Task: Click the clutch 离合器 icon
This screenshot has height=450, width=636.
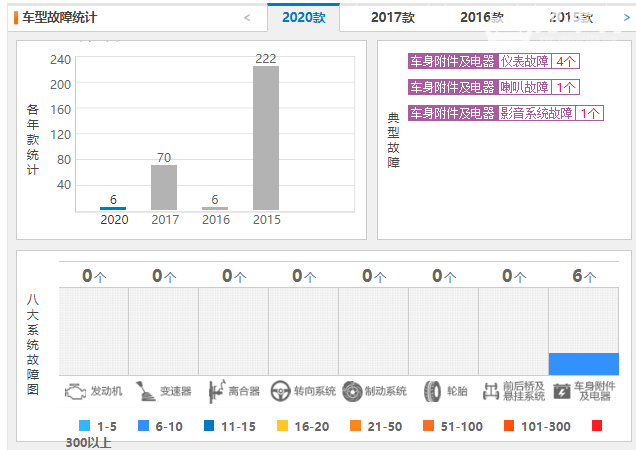Action: tap(216, 391)
